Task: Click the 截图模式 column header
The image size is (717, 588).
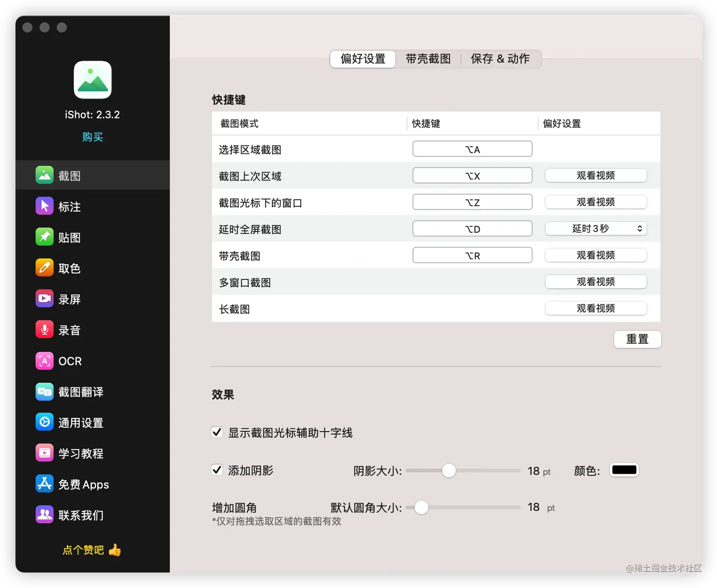Action: 239,124
